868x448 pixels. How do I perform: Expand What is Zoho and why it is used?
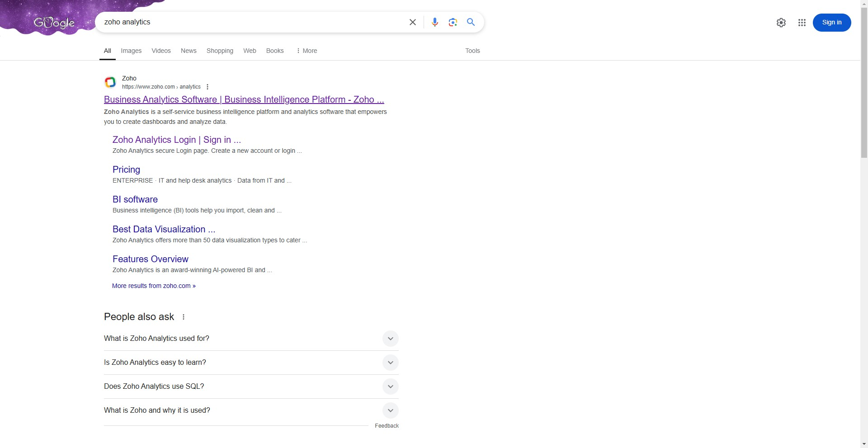(x=251, y=410)
